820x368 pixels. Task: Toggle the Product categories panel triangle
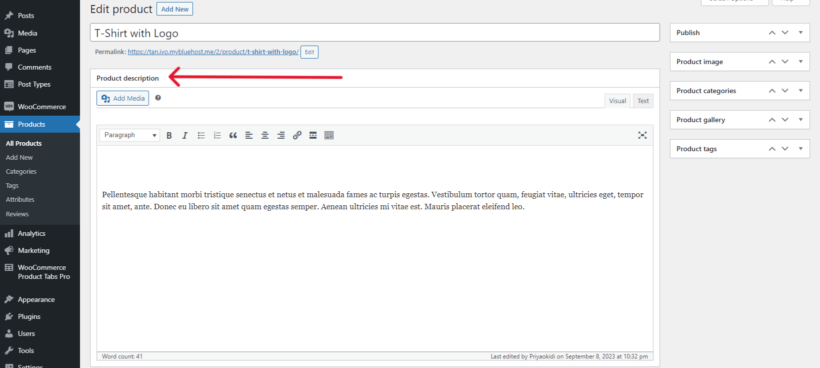tap(801, 90)
